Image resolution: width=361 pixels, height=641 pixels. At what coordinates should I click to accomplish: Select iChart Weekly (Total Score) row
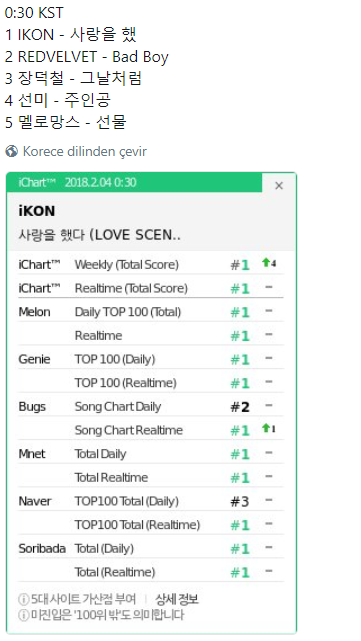coord(151,264)
